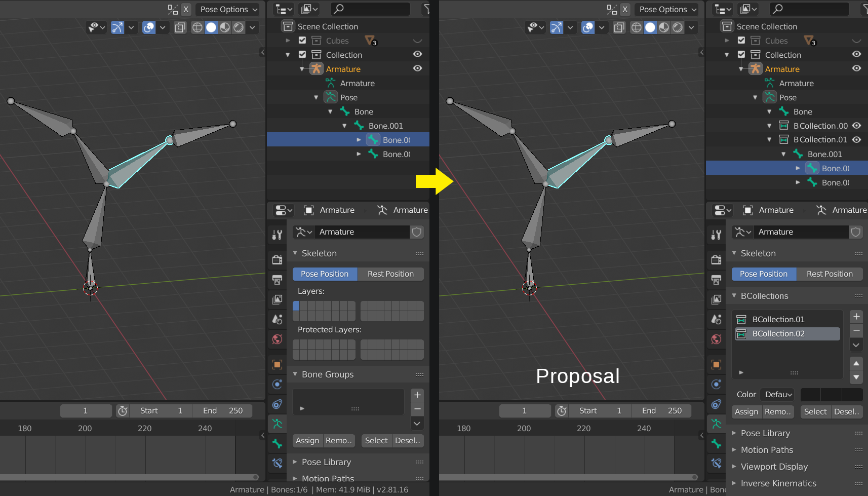Open View Layer properties tab in left panel
The width and height of the screenshot is (868, 496).
[x=277, y=299]
